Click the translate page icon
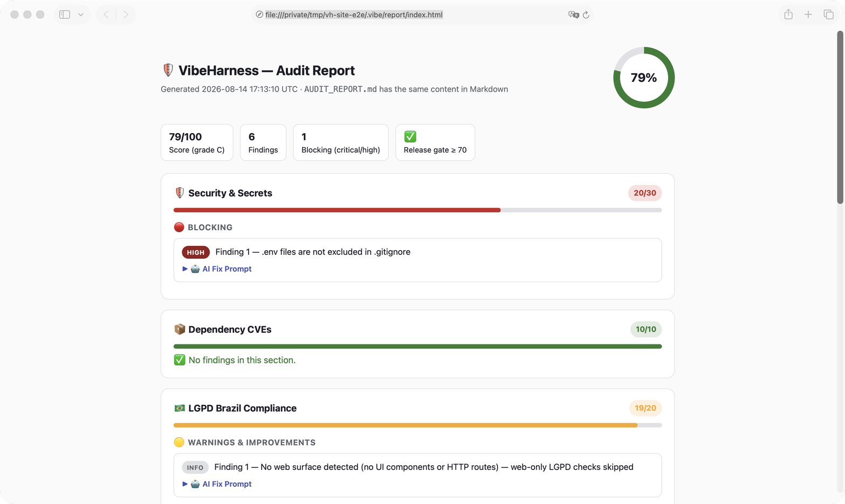This screenshot has height=504, width=845. click(573, 15)
